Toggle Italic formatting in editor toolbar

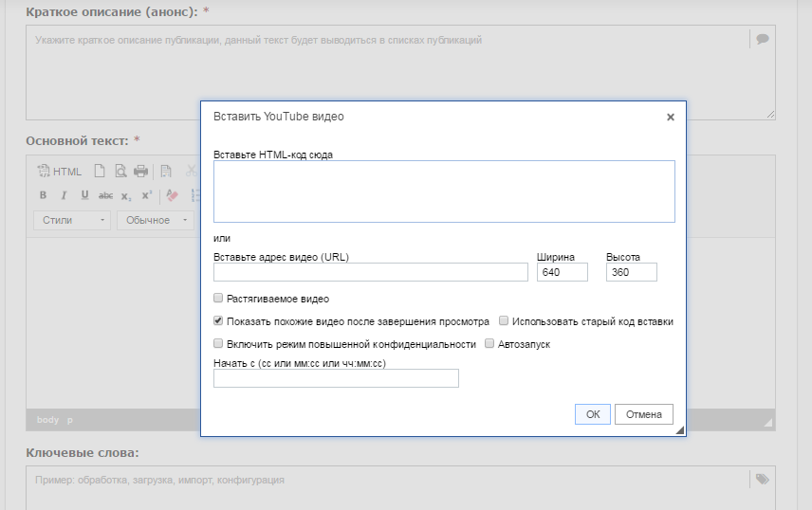pyautogui.click(x=64, y=195)
